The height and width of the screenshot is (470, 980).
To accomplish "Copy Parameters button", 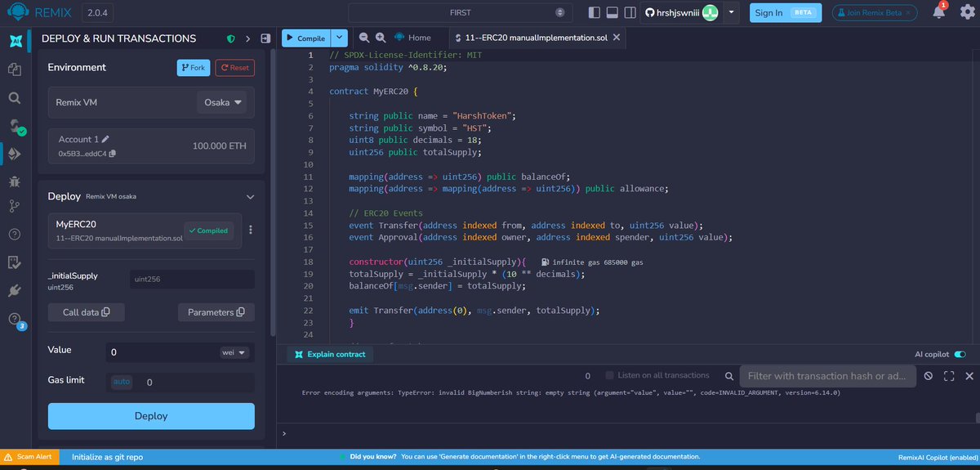I will (216, 312).
